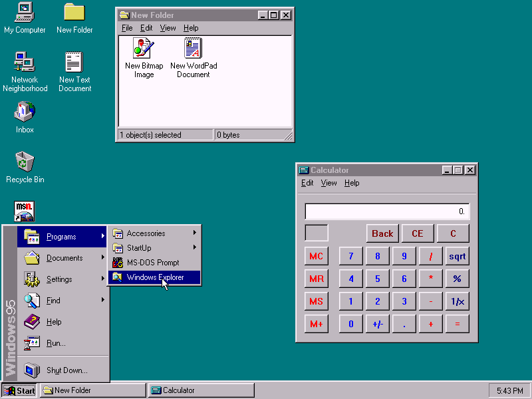Screen dimensions: 532x399
Task: Click Calculator CE button
Action: click(x=418, y=233)
